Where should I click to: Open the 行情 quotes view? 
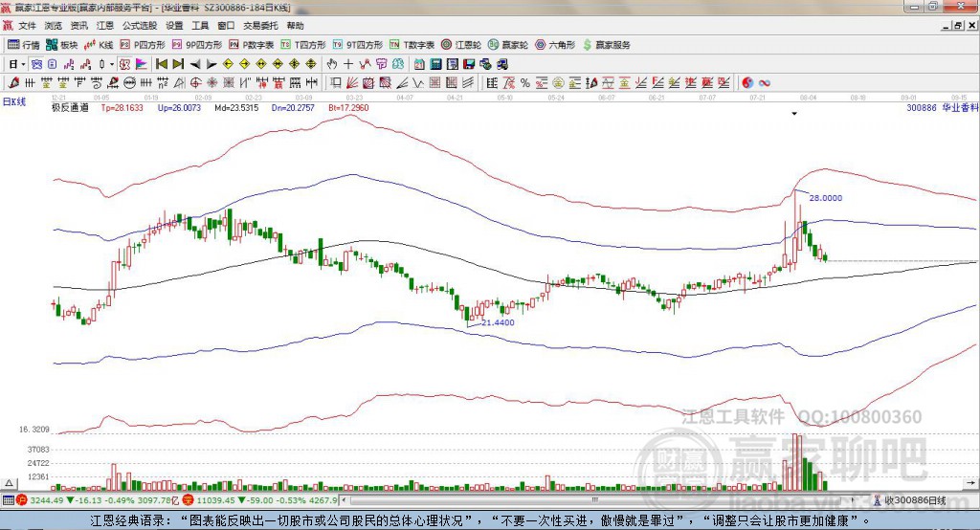[x=24, y=45]
